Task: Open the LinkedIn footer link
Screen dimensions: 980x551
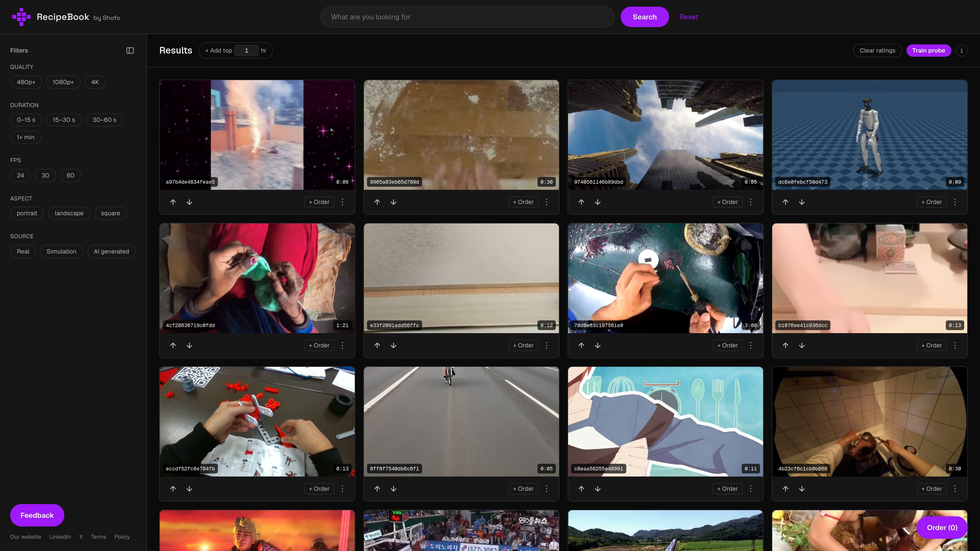Action: (60, 536)
